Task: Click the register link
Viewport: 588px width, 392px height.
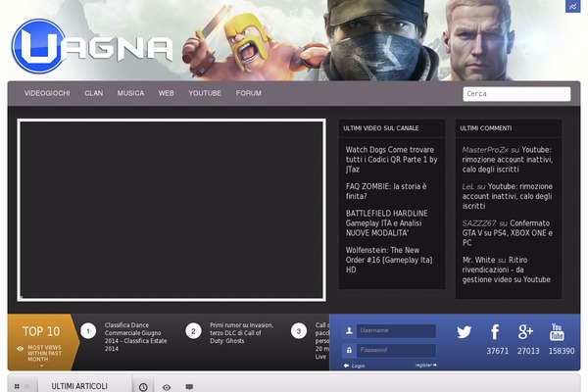Action: point(425,365)
